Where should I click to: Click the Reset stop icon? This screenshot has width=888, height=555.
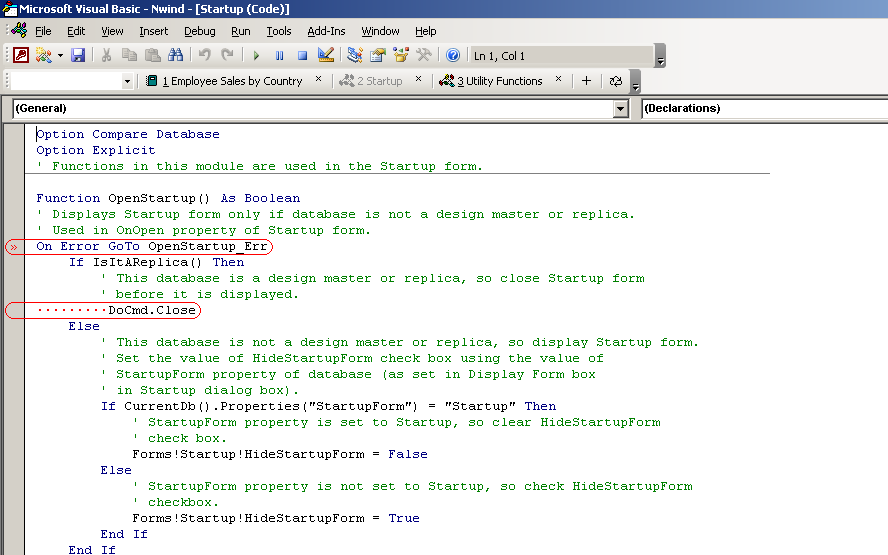302,56
